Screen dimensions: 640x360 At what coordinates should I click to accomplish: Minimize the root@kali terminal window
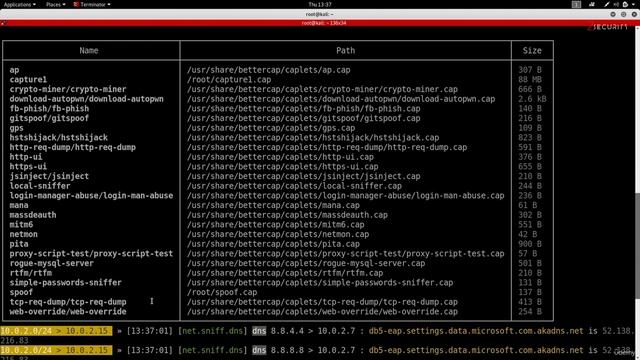[613, 14]
